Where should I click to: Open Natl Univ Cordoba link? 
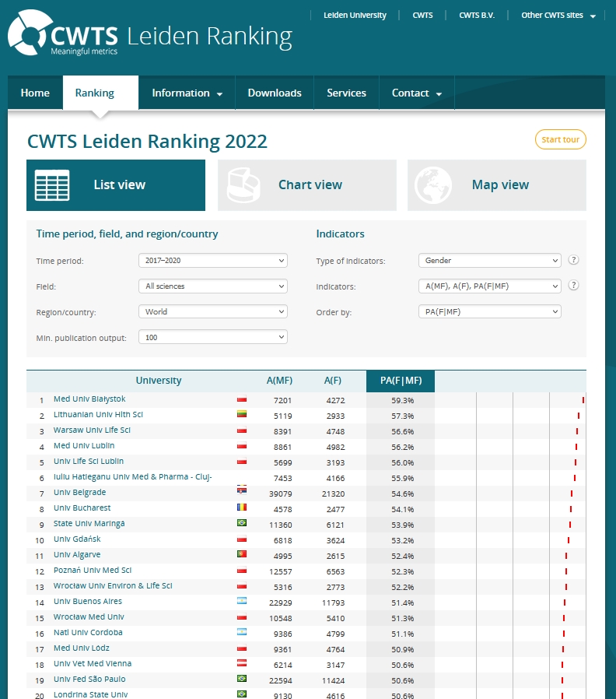88,633
